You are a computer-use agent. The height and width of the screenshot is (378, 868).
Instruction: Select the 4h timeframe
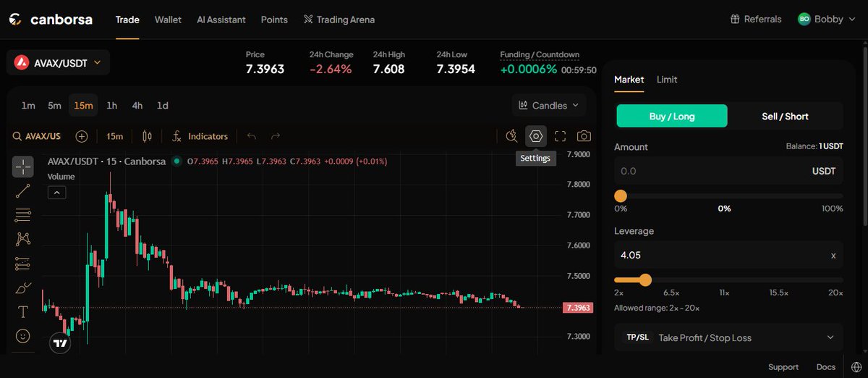click(x=137, y=106)
